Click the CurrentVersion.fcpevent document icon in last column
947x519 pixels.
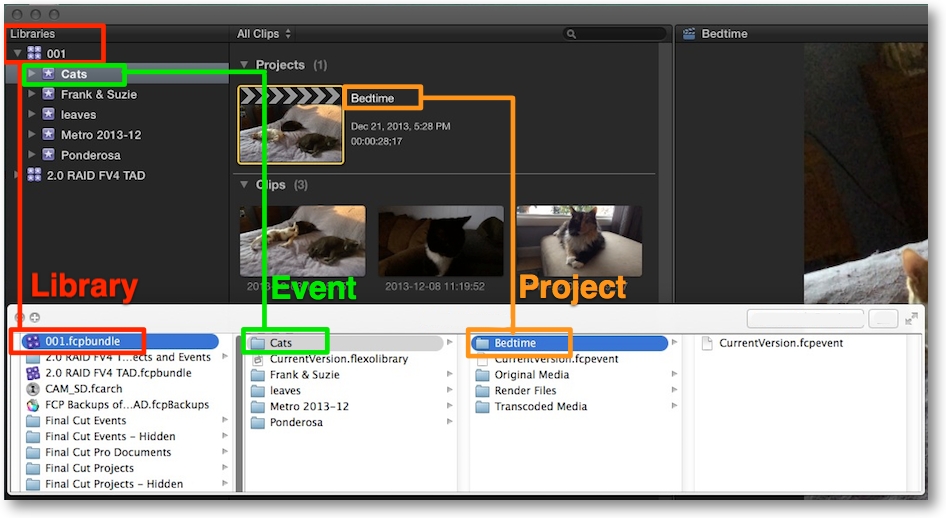(707, 343)
